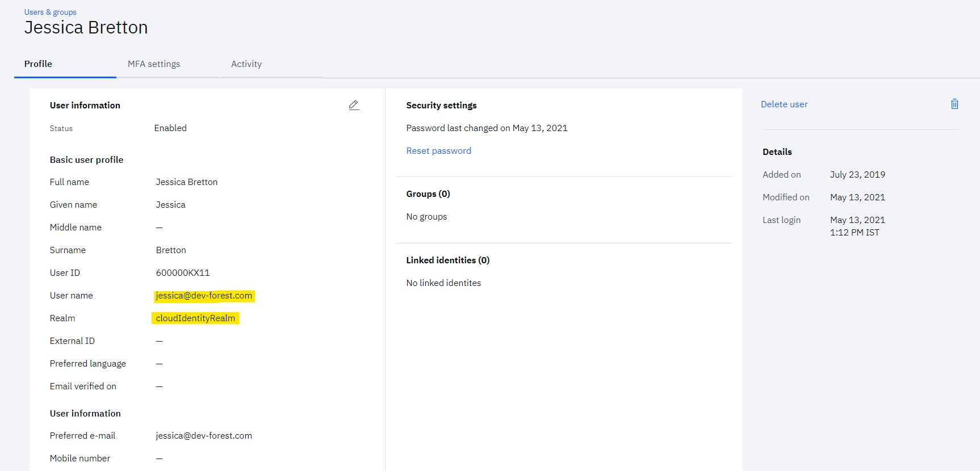980x471 pixels.
Task: Click the No groups text
Action: tap(426, 217)
